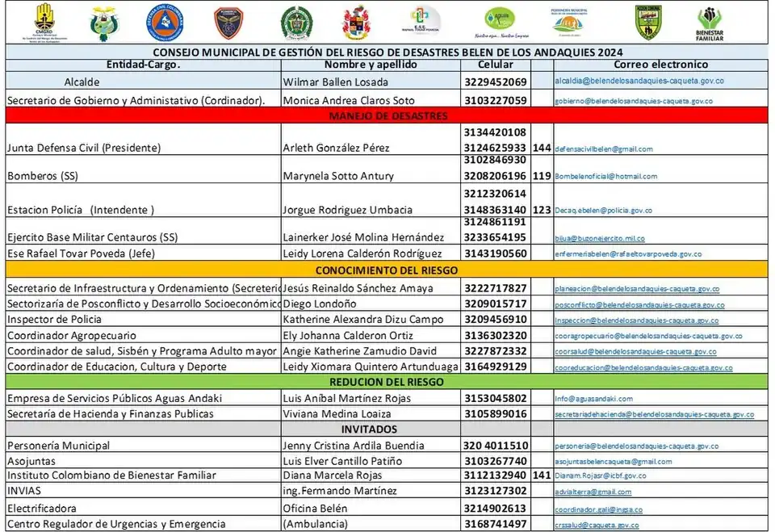Select the Aguas Andakí green logo
The image size is (775, 532).
coord(500,21)
